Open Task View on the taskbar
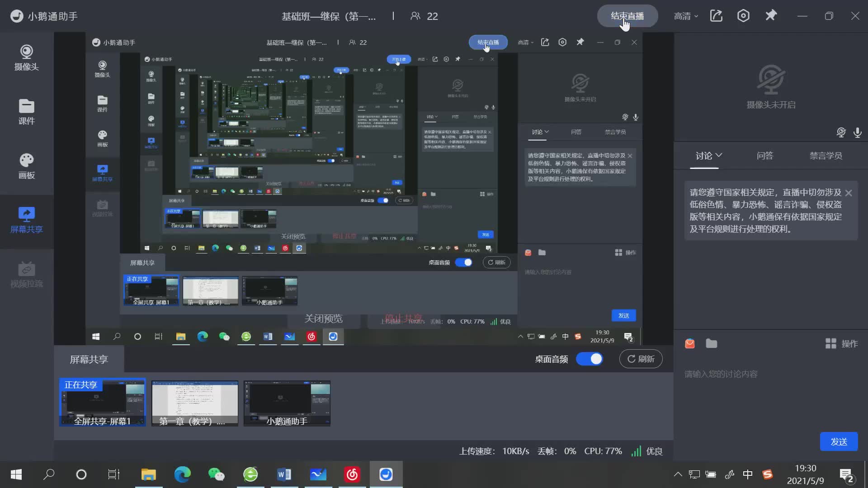 pyautogui.click(x=114, y=474)
